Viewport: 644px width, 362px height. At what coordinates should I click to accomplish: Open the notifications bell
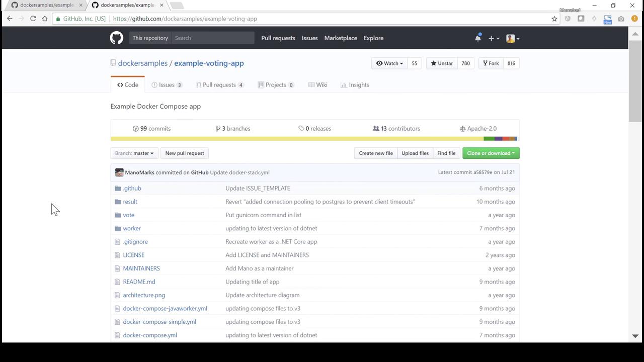coord(478,38)
